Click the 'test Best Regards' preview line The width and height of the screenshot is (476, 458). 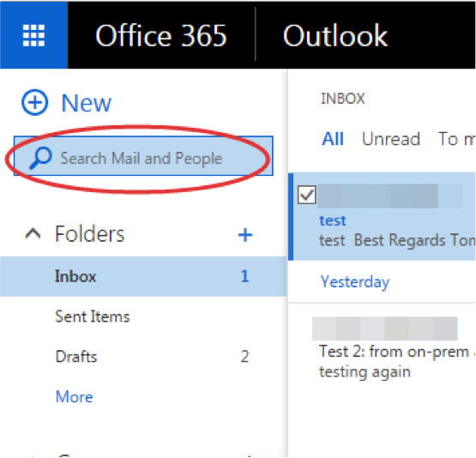point(397,240)
